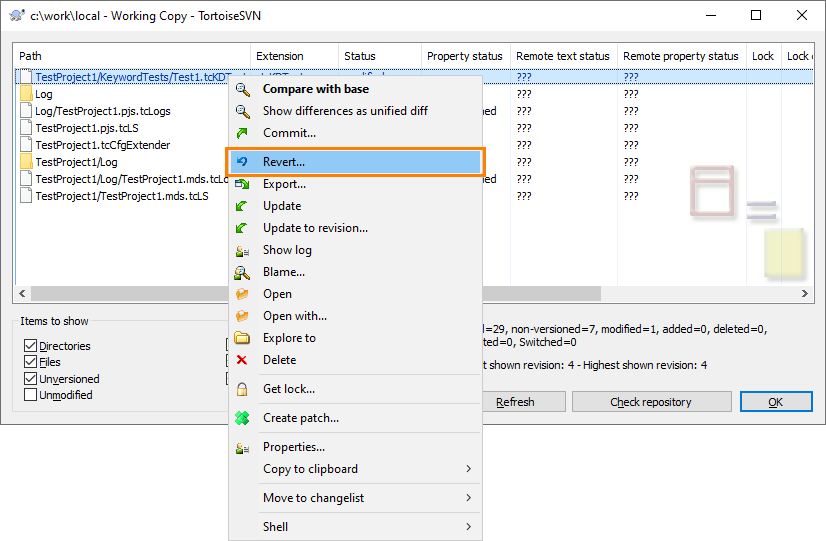Click the Properties icon in context menu
Screen dimensions: 826x541
click(x=242, y=448)
